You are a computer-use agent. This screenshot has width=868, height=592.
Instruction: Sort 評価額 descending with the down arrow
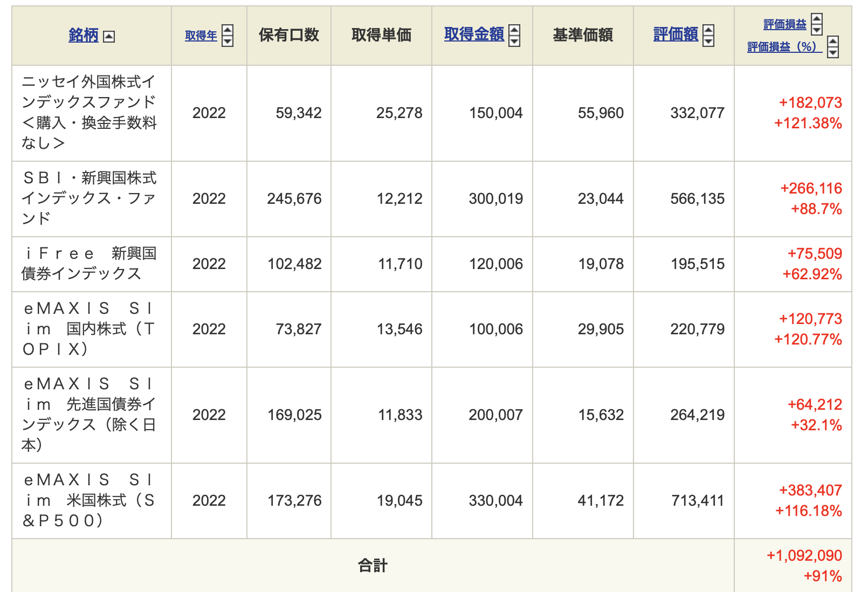coord(708,41)
